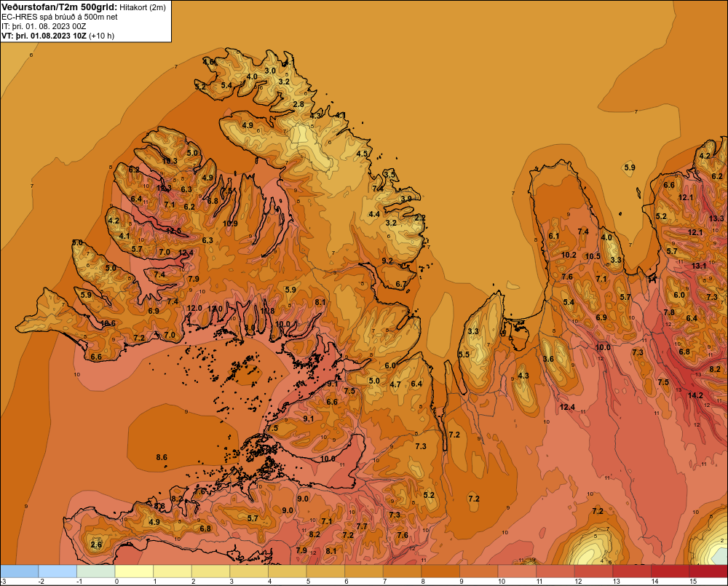
Task: Click the legend swatch between -2 and -1
Action: (58, 571)
